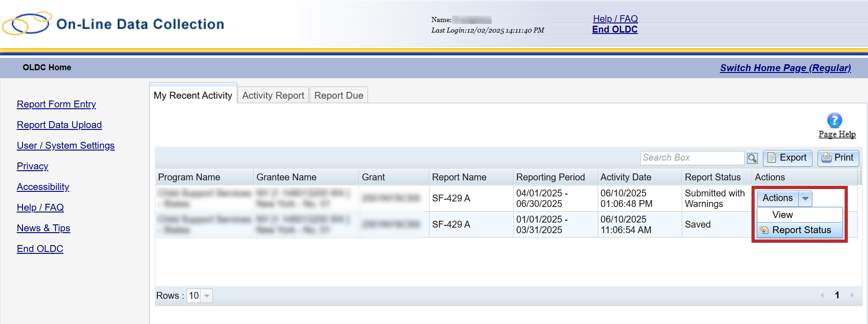Open Report Form Entry link
Screen dimensions: 868x324
(x=56, y=104)
